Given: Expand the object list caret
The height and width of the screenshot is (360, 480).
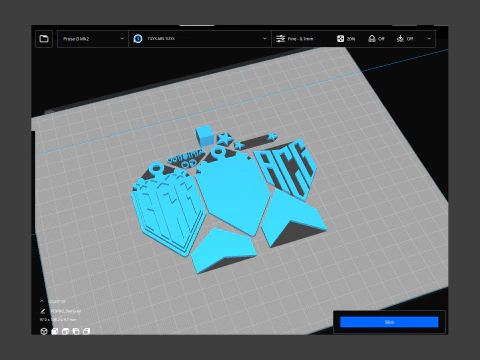Looking at the screenshot, I should pos(42,301).
